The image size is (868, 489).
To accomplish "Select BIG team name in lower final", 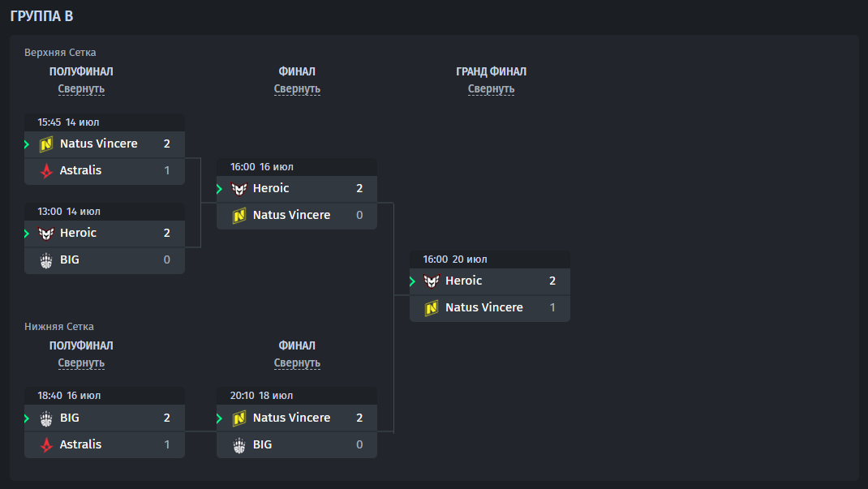I will (262, 444).
